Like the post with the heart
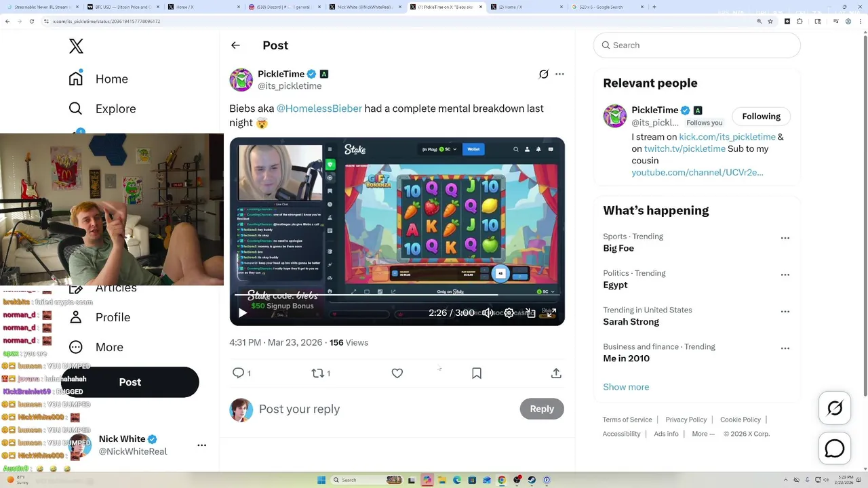The image size is (868, 488). 397,373
